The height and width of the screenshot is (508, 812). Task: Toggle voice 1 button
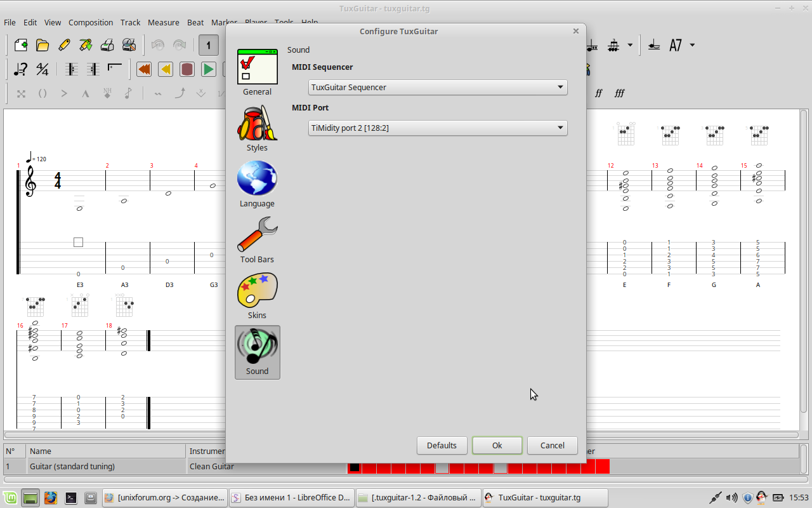[208, 45]
